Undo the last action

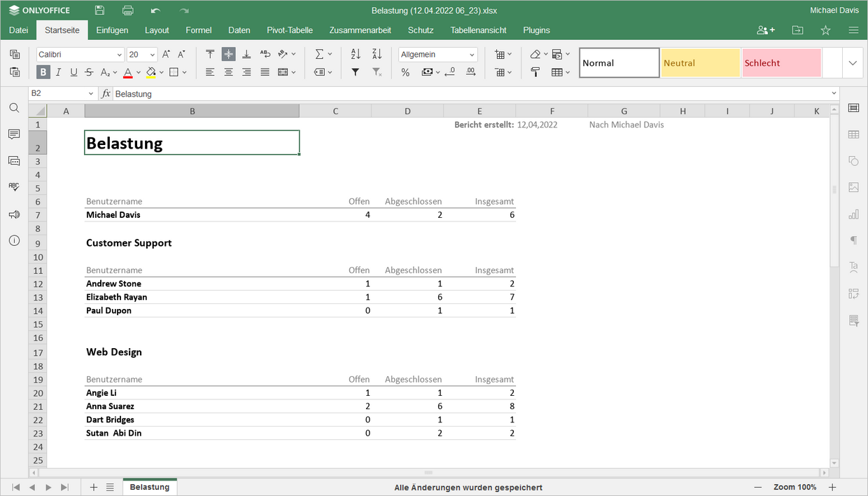(x=155, y=11)
